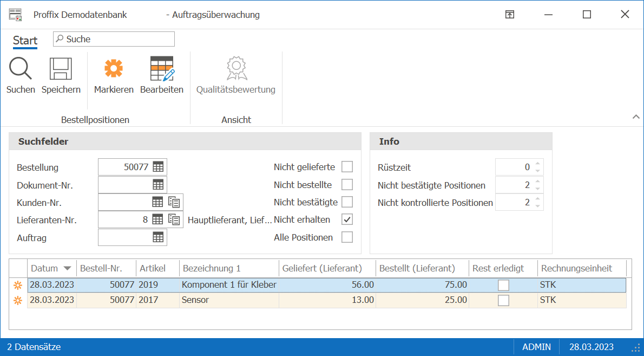Click the multi-select list icon for Lieferanten-Nr.
This screenshot has width=644, height=356.
pos(174,219)
